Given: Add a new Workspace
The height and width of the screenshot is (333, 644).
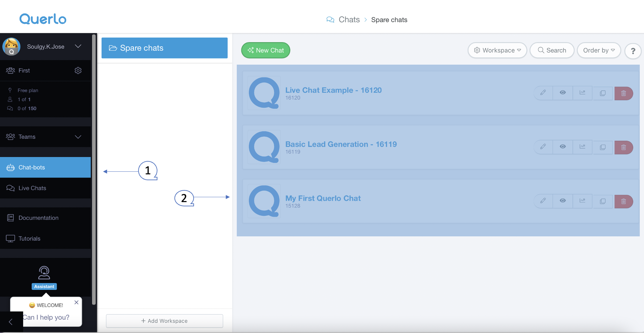Looking at the screenshot, I should click(x=164, y=321).
